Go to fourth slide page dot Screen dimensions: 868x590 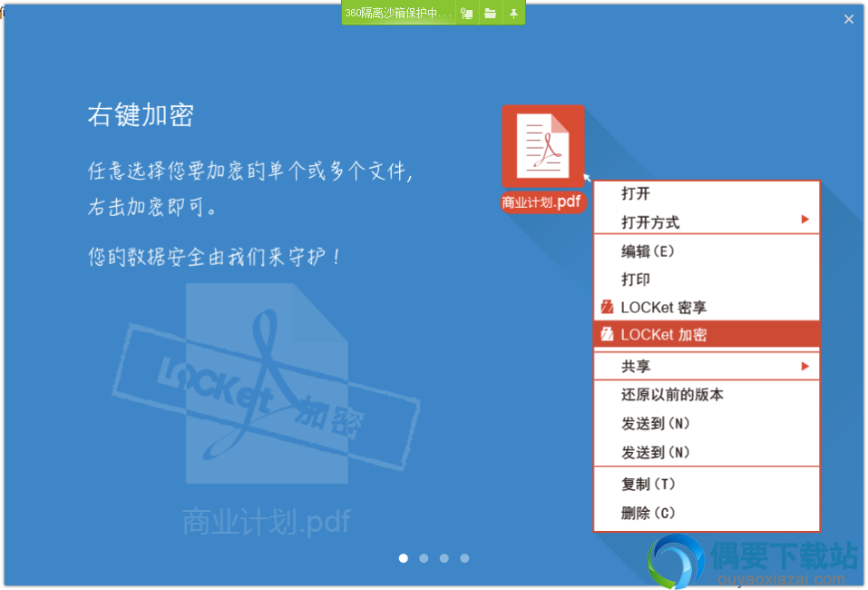click(x=464, y=558)
